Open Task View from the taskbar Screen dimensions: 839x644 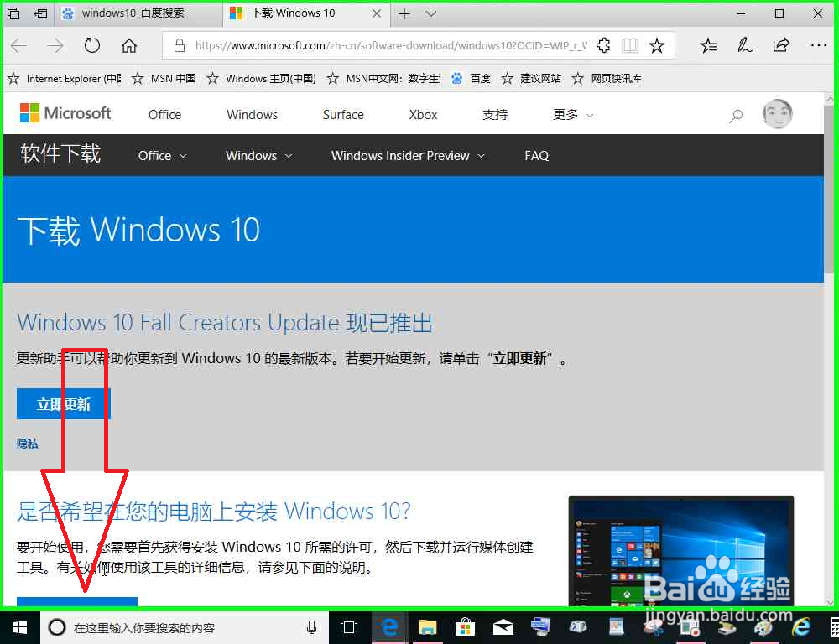(349, 626)
